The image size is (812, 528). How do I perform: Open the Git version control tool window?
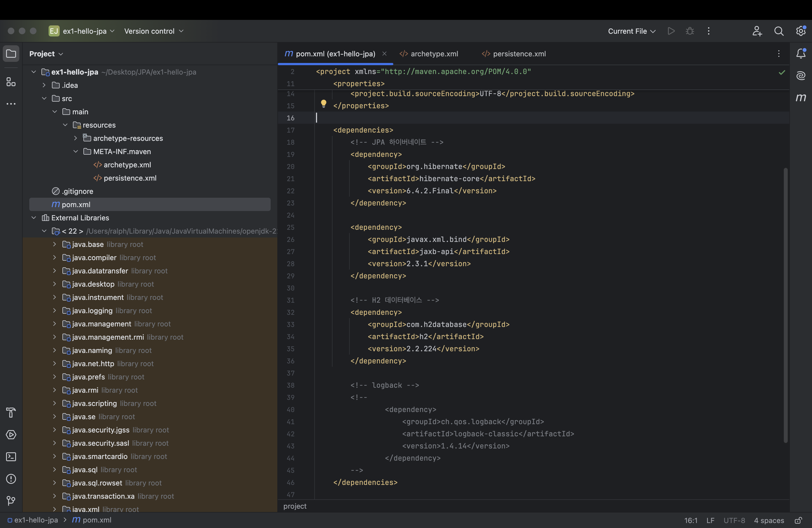pos(11,501)
